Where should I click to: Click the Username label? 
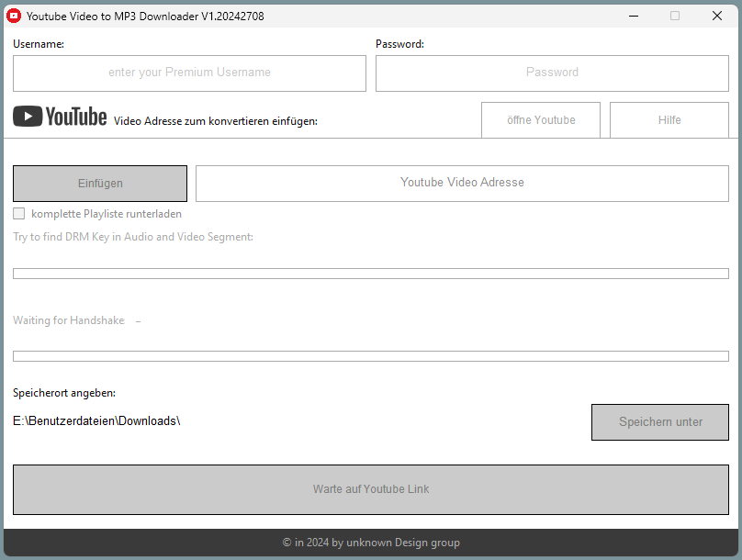coord(39,44)
